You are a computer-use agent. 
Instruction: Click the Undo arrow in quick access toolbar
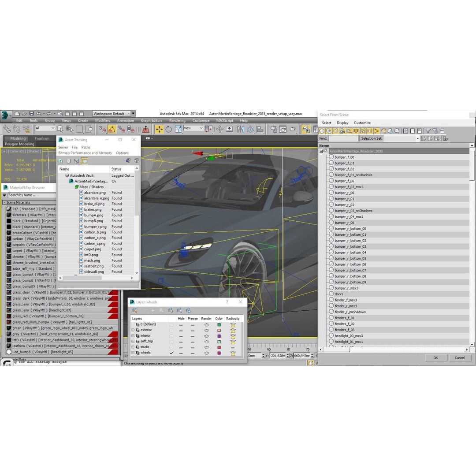pos(38,114)
